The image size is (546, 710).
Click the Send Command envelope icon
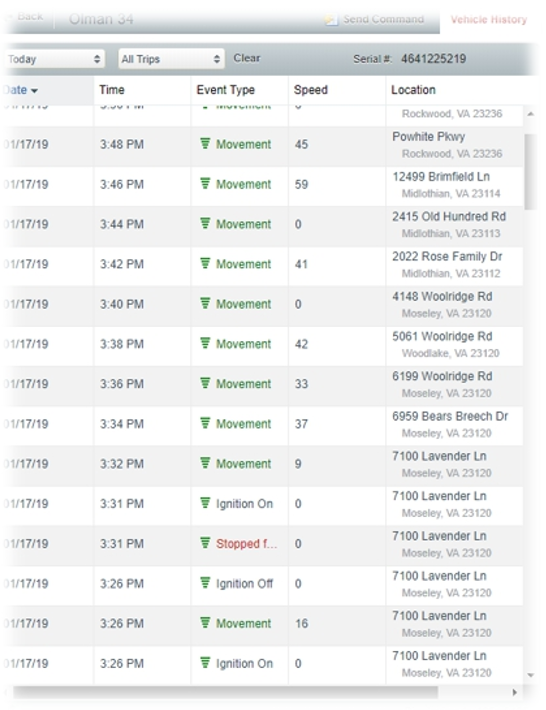[331, 19]
